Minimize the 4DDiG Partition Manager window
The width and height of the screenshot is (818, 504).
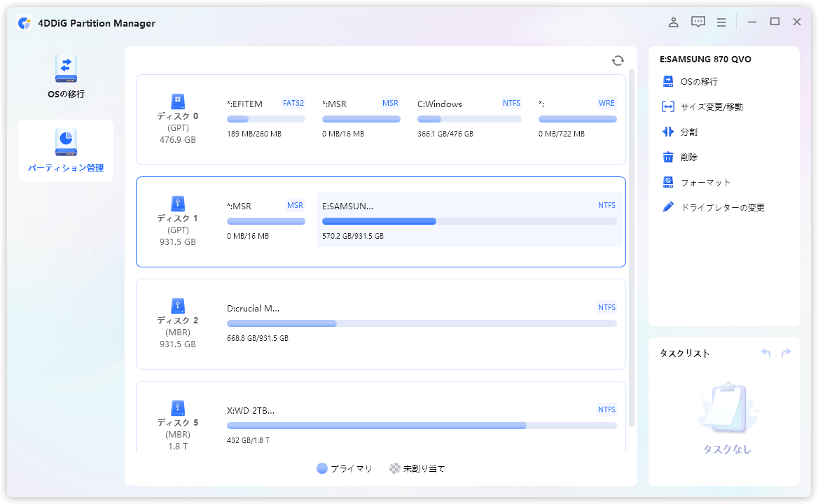click(751, 22)
